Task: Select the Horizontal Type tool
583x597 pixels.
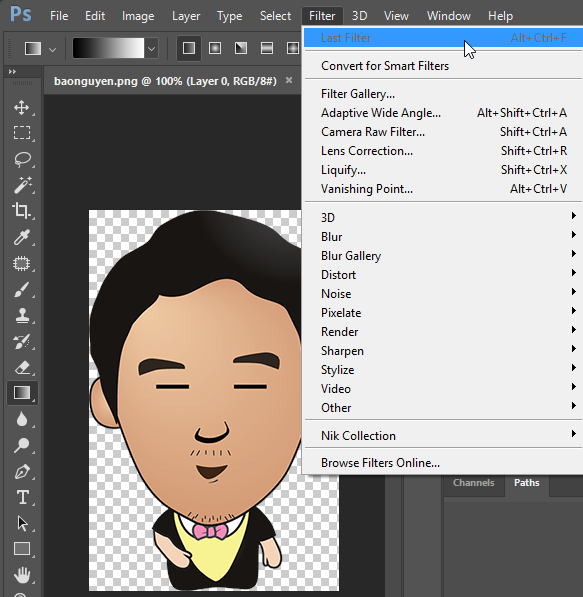Action: click(22, 497)
